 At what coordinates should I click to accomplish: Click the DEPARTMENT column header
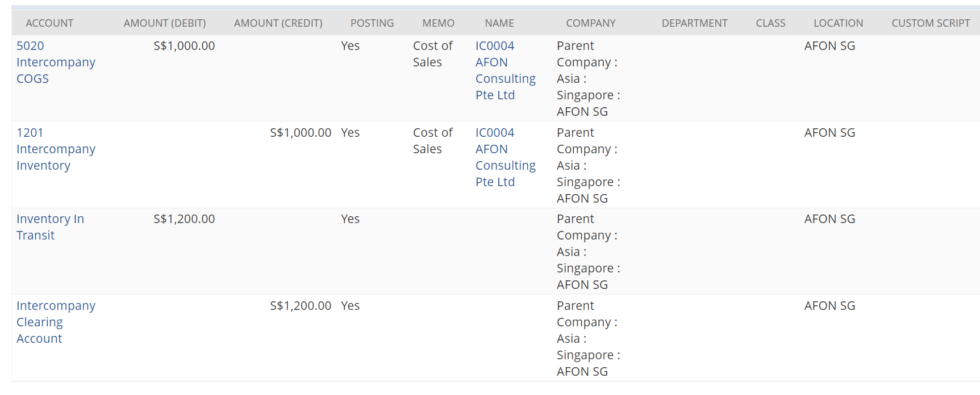(694, 23)
